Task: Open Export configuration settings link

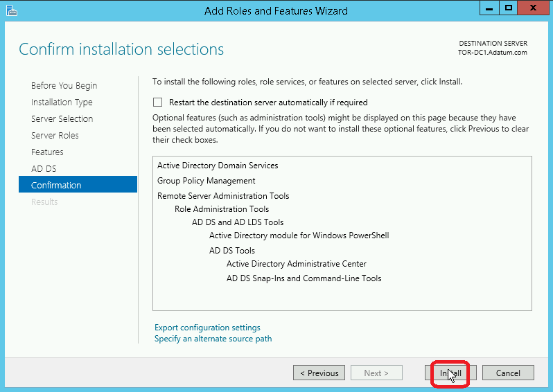Action: (207, 328)
